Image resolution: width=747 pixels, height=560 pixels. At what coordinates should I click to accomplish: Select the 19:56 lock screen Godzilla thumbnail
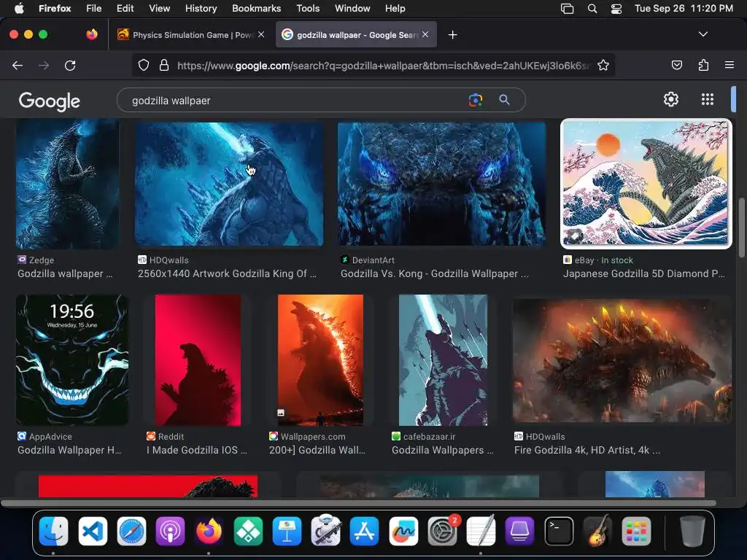click(72, 360)
